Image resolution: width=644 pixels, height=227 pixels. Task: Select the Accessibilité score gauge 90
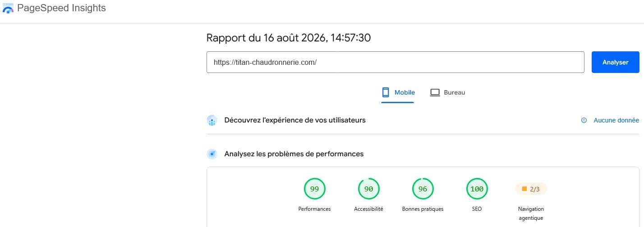tap(368, 189)
